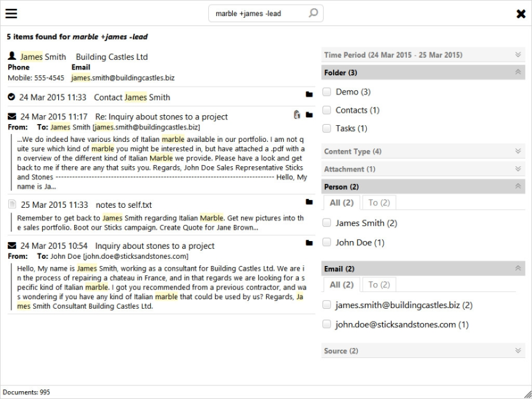The image size is (532, 399).
Task: Click the task clock icon for Contact James Smith
Action: pos(11,97)
